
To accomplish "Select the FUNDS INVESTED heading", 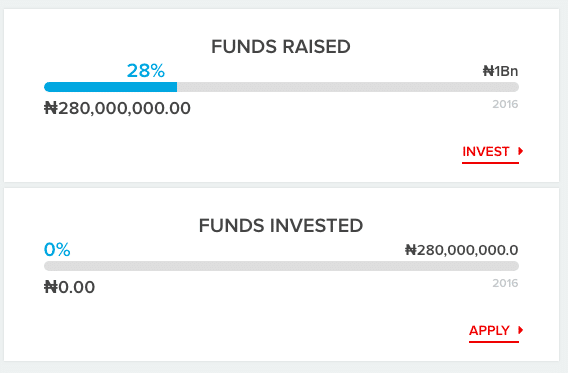I will [281, 226].
